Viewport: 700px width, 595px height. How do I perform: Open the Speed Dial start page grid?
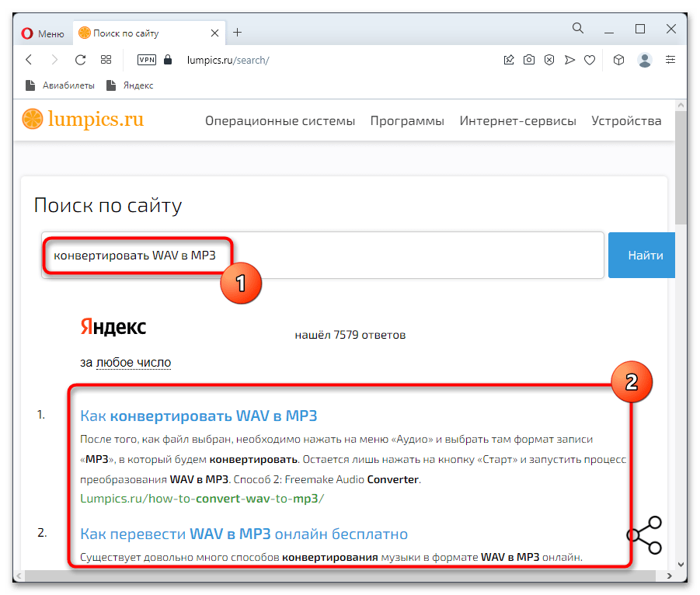106,59
